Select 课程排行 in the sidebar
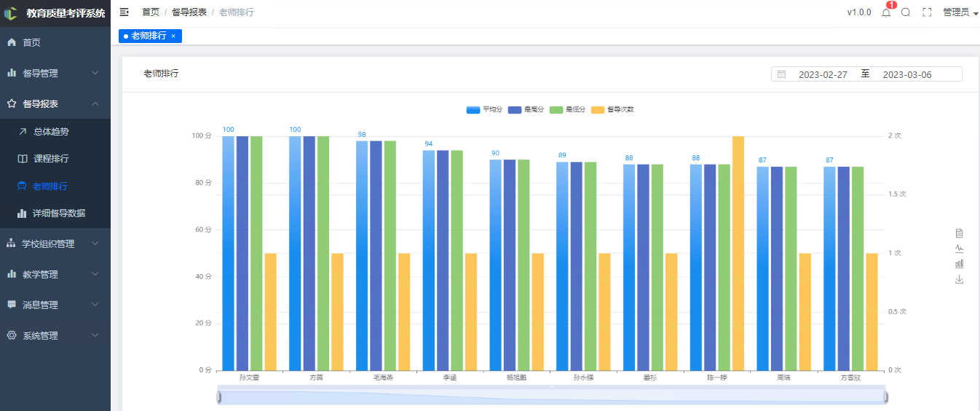Image resolution: width=980 pixels, height=411 pixels. tap(51, 159)
